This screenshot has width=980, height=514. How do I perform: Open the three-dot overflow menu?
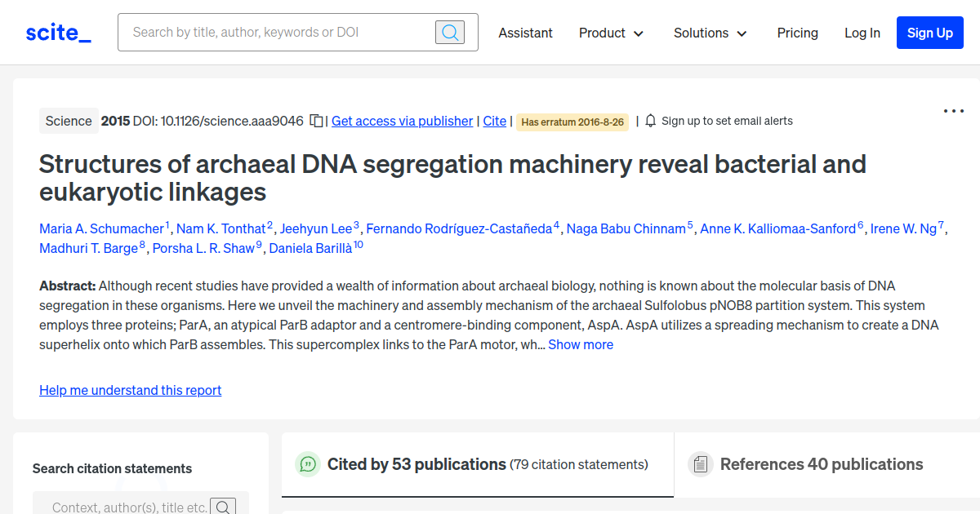click(953, 110)
